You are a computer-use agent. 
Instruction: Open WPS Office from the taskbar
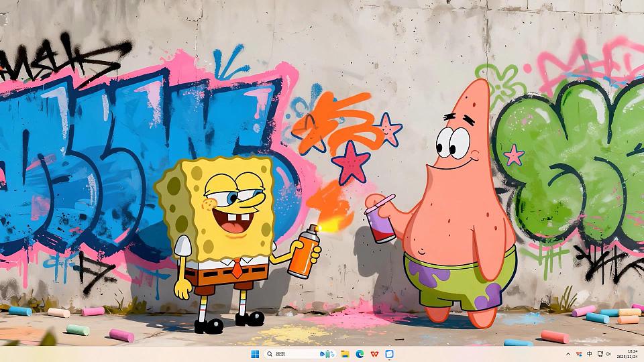coord(374,354)
